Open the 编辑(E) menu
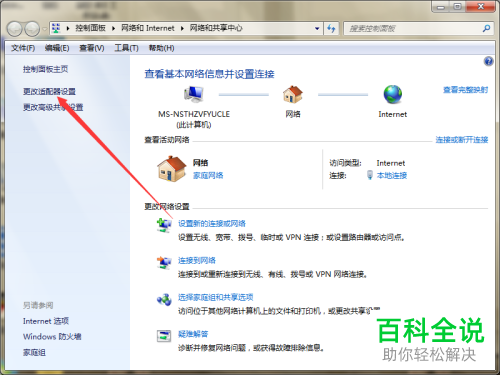The height and width of the screenshot is (375, 500). click(x=57, y=48)
